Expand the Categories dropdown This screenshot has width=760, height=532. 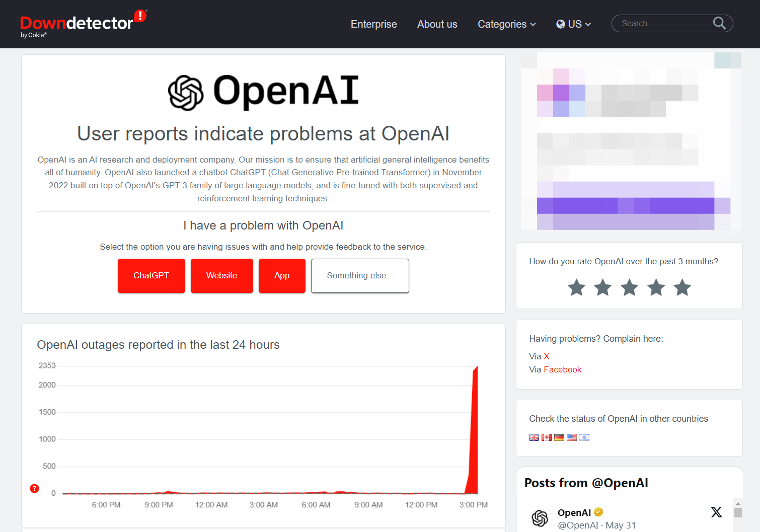click(507, 24)
